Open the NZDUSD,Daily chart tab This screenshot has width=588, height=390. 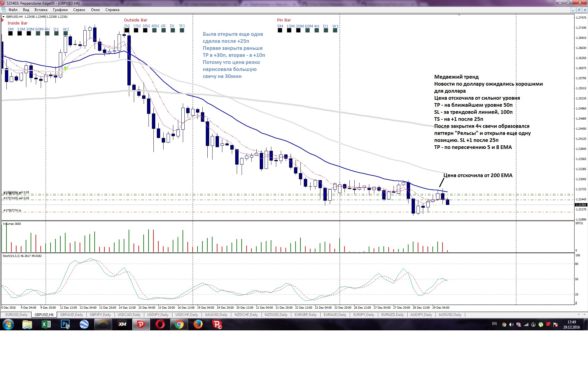(276, 315)
